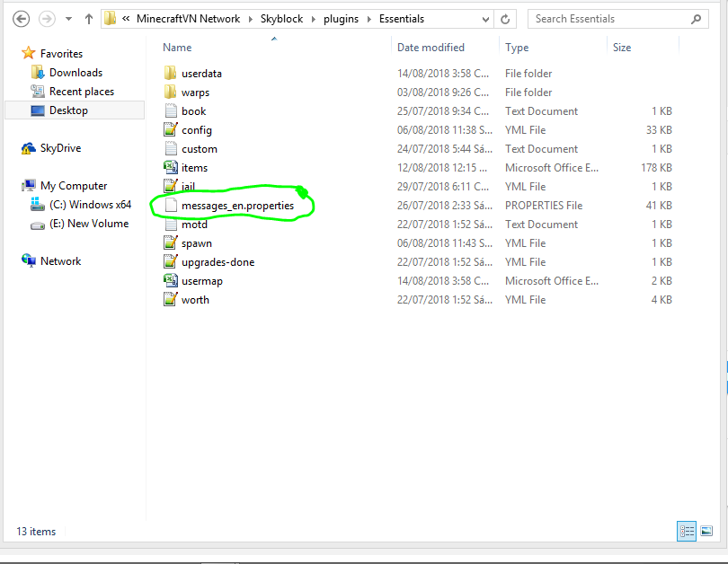Select file name config

[197, 130]
